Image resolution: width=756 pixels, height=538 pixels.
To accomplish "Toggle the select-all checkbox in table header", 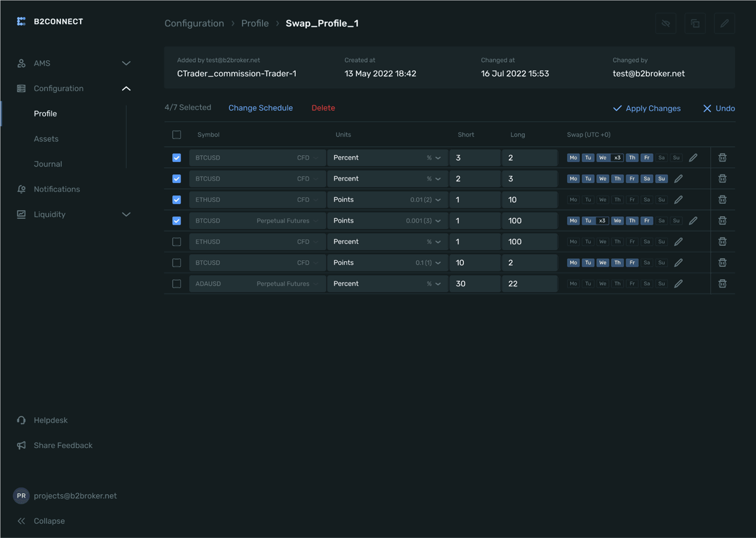I will [177, 135].
